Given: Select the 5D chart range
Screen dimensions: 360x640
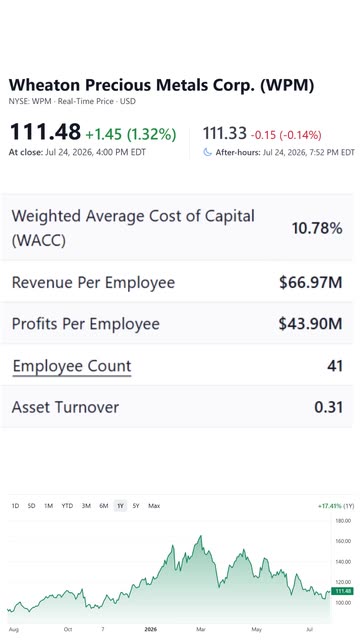Looking at the screenshot, I should click(31, 506).
